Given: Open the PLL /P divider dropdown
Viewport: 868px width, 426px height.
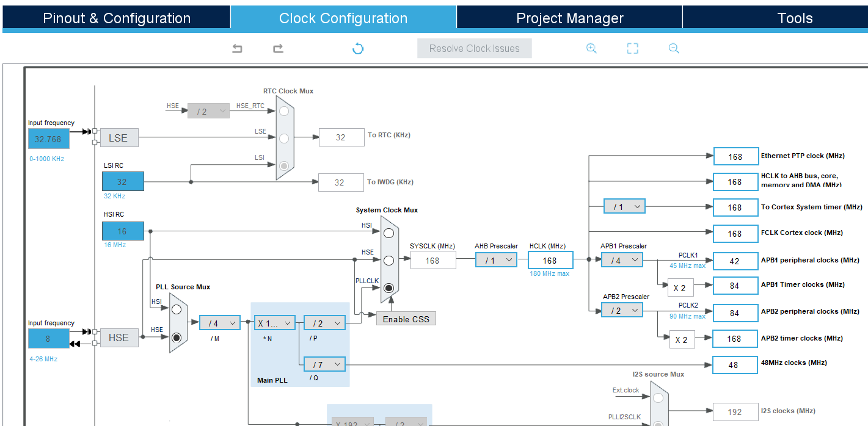Looking at the screenshot, I should click(324, 323).
